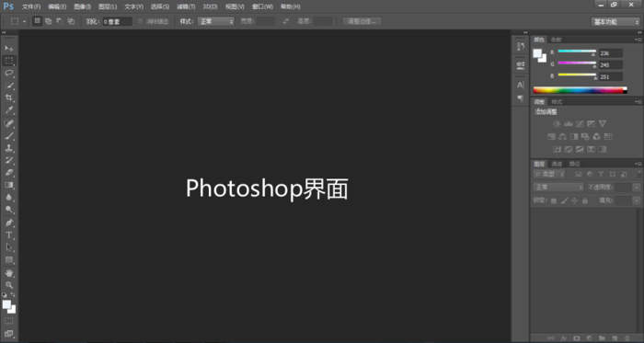Open the 滤镜(T) menu
The width and height of the screenshot is (644, 343).
pos(186,6)
